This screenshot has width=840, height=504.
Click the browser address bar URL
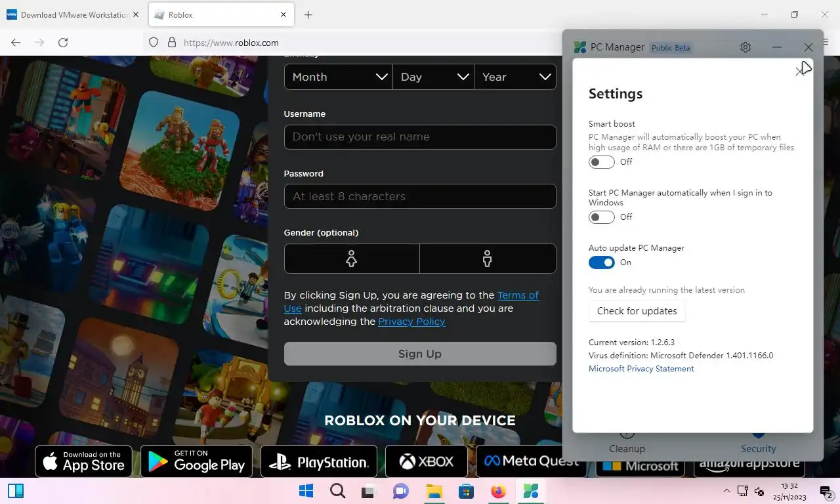pyautogui.click(x=231, y=43)
